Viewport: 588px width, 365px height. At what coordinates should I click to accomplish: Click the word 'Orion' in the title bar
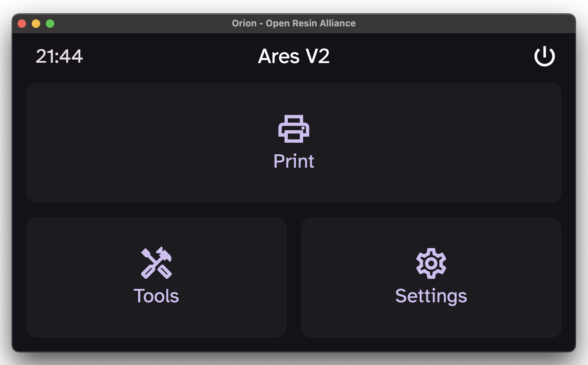(244, 23)
